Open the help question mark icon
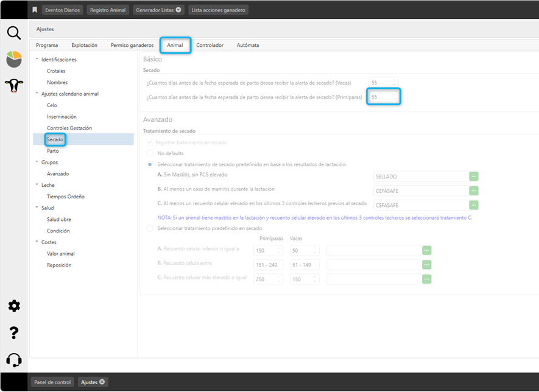 (14, 332)
